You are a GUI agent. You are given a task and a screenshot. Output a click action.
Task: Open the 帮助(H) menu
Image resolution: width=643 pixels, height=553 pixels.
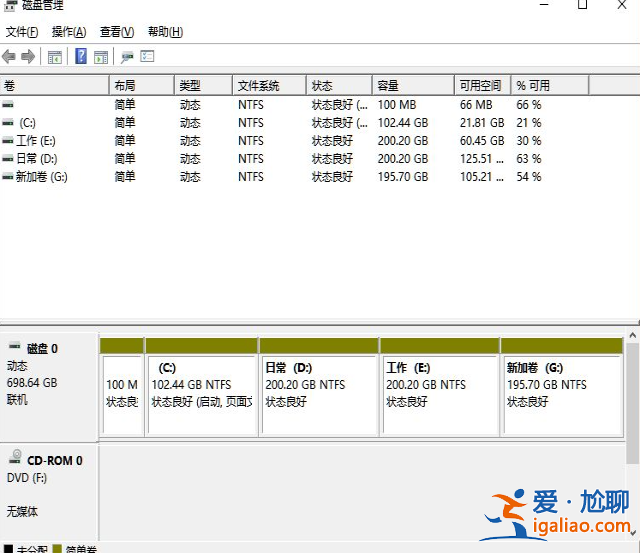[165, 32]
